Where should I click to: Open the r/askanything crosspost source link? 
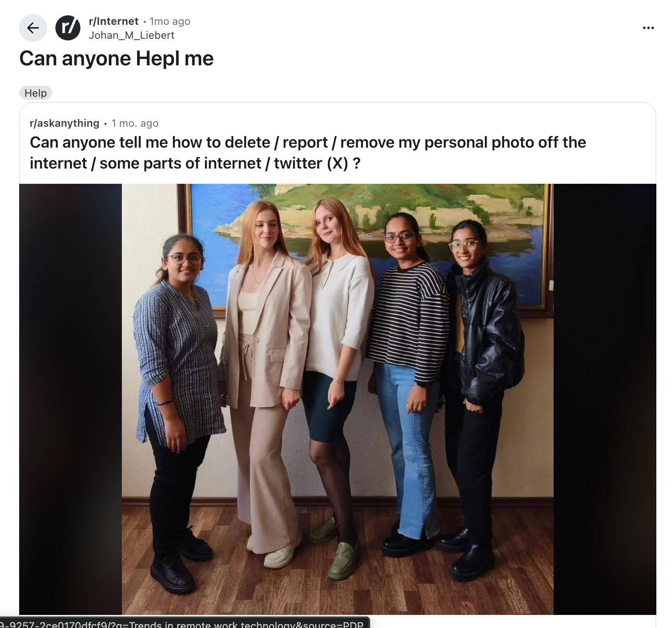click(64, 123)
